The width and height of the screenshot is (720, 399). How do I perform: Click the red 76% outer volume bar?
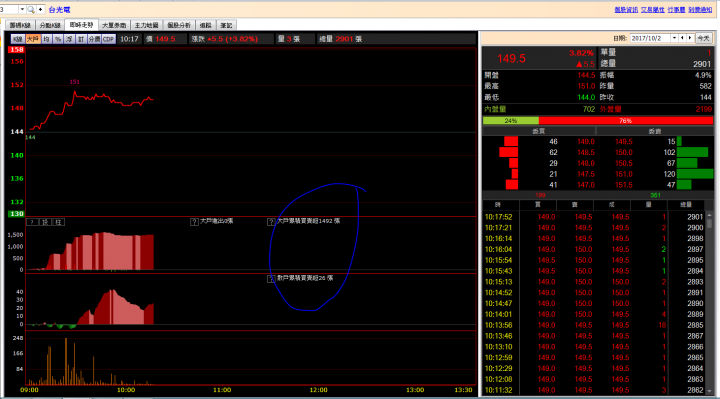pyautogui.click(x=625, y=121)
